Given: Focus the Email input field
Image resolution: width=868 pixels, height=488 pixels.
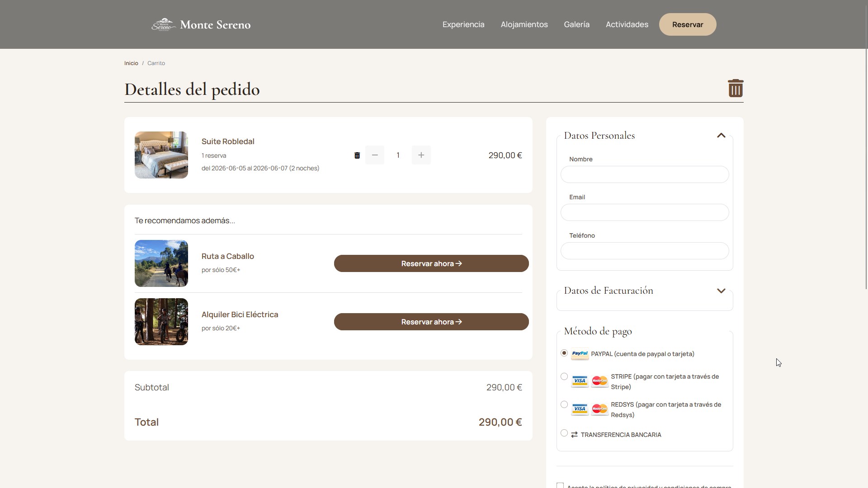Looking at the screenshot, I should (x=645, y=212).
